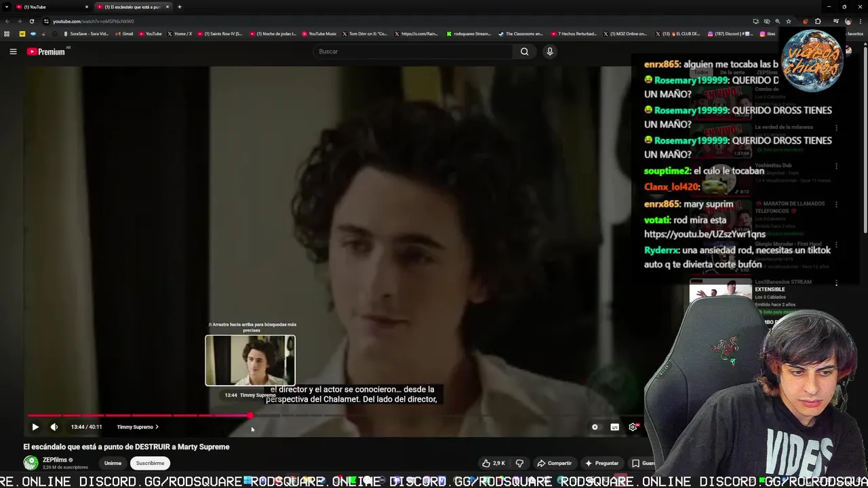Play the paused video

pyautogui.click(x=35, y=427)
